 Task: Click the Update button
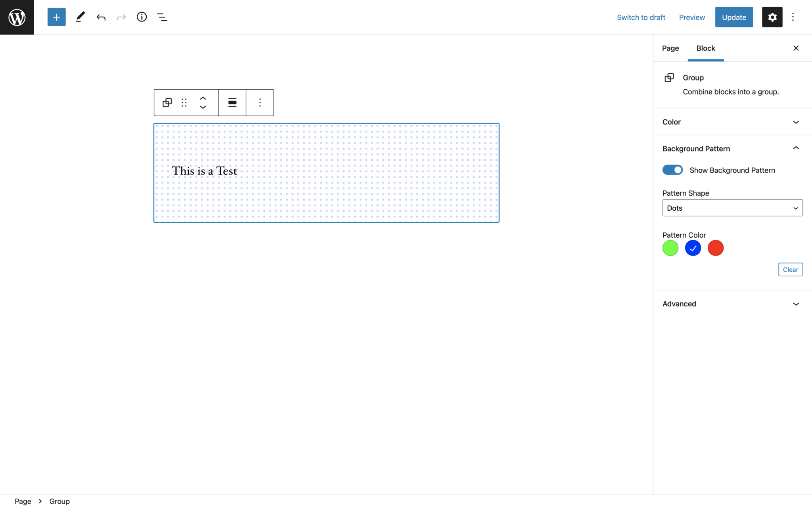pyautogui.click(x=733, y=17)
